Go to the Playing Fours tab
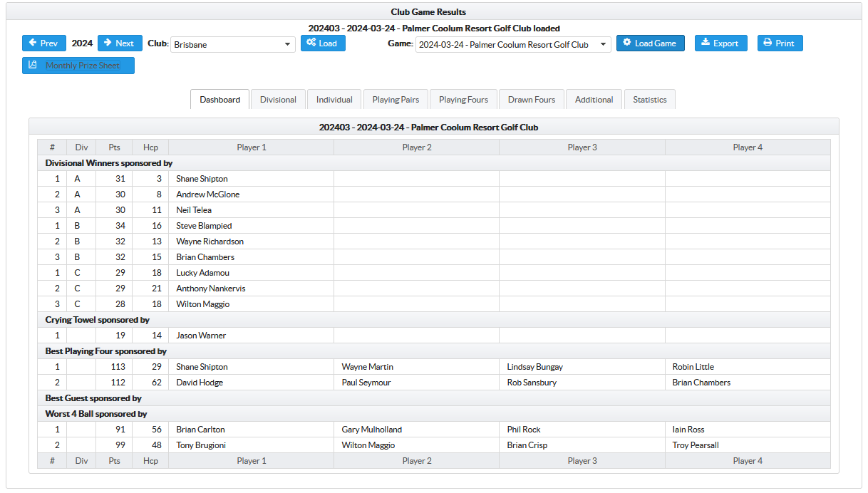This screenshot has height=493, width=868. click(463, 100)
